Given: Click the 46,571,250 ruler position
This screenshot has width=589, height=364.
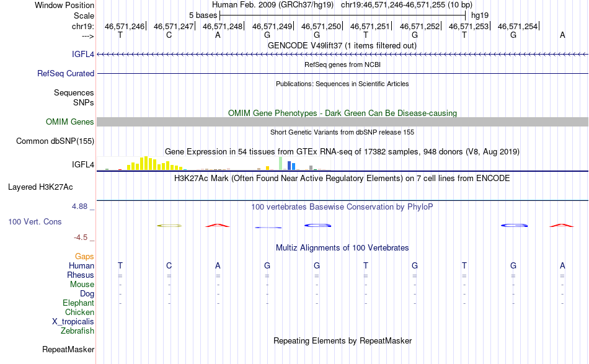Looking at the screenshot, I should point(321,26).
